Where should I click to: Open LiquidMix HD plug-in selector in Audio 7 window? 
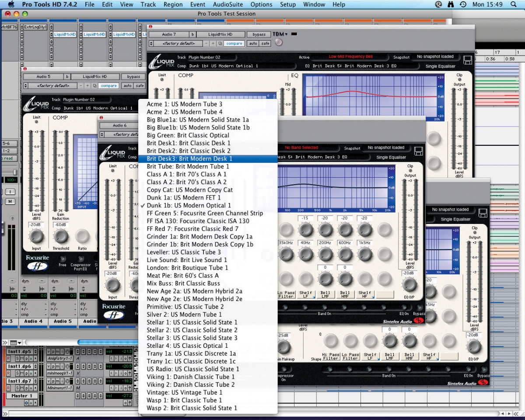pos(220,34)
